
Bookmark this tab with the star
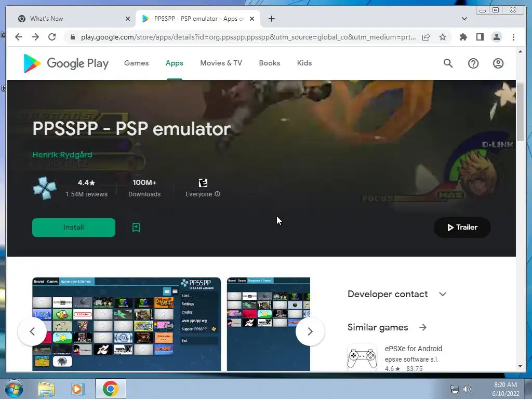point(443,37)
